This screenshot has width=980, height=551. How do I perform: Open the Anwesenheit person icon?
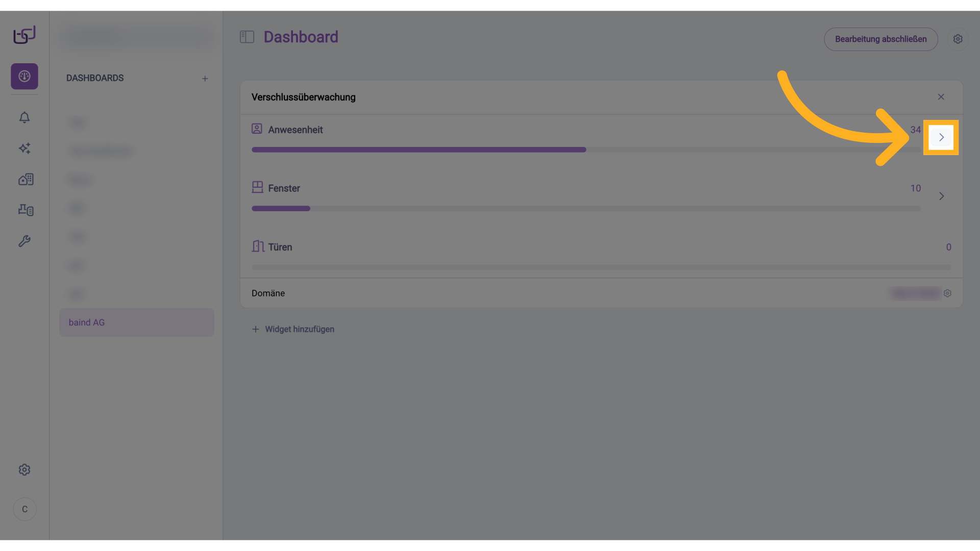click(257, 129)
